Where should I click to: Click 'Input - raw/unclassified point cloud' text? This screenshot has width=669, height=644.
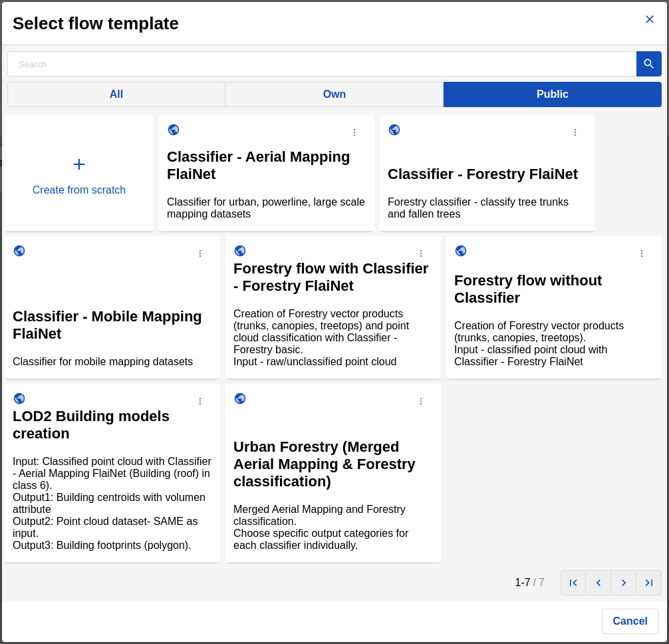pos(315,361)
